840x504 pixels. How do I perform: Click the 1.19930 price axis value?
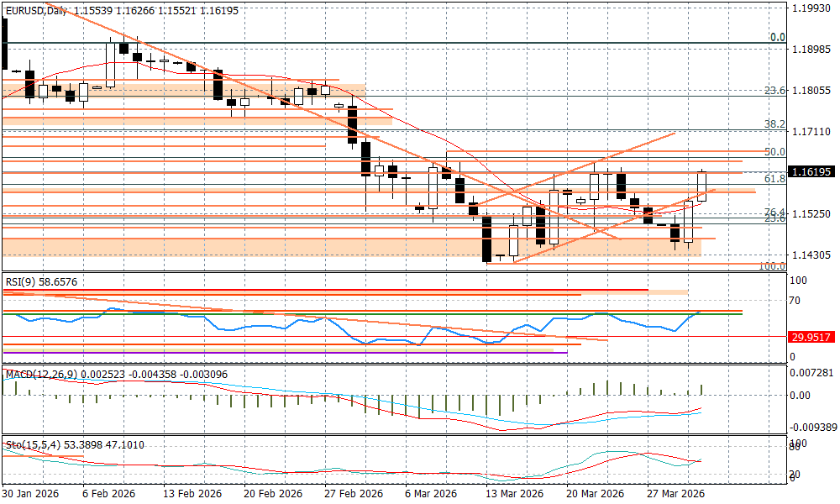(x=811, y=8)
